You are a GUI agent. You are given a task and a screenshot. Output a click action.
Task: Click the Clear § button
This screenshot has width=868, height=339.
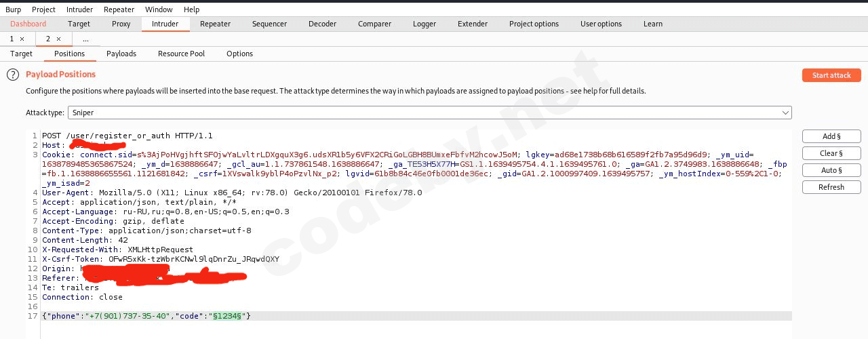tap(831, 153)
